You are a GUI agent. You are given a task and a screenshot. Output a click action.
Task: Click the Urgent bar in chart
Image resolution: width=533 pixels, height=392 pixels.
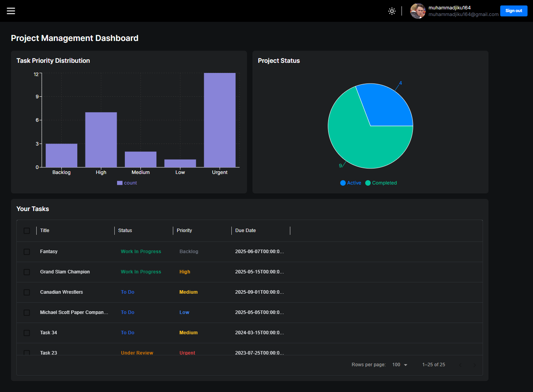[220, 120]
